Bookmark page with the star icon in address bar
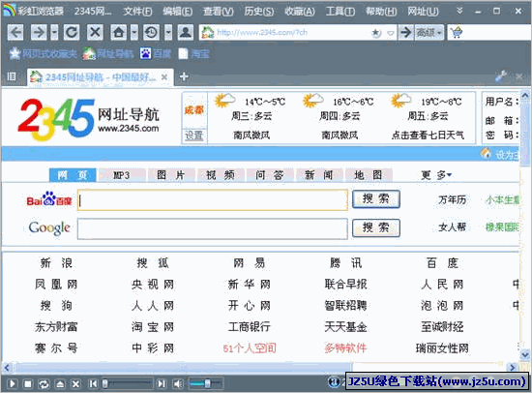Image resolution: width=532 pixels, height=393 pixels. tap(376, 33)
